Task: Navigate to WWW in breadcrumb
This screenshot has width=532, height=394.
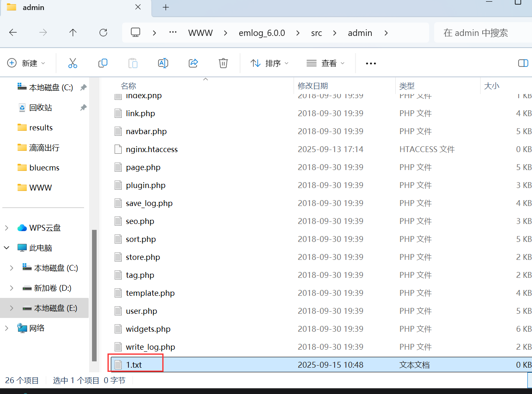Action: click(x=201, y=33)
